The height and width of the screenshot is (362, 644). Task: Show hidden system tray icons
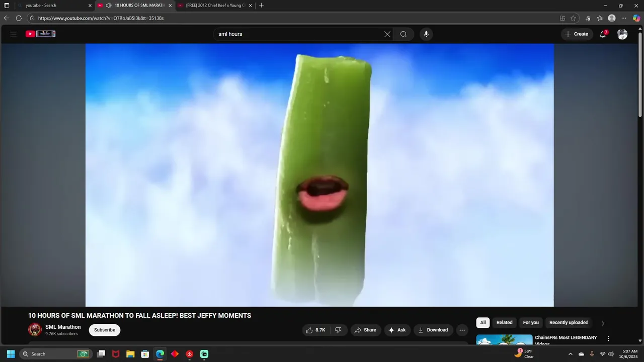(x=570, y=354)
